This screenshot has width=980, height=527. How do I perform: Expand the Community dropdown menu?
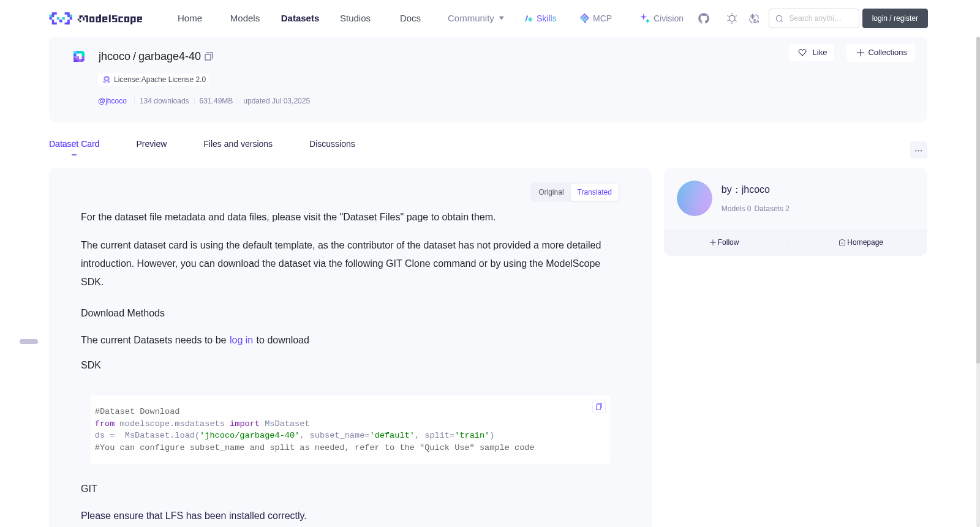tap(476, 18)
